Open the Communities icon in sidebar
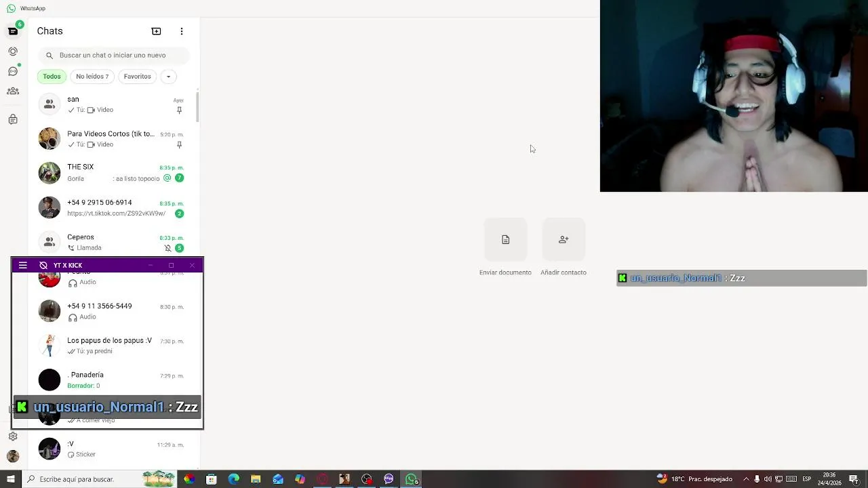 coord(13,91)
